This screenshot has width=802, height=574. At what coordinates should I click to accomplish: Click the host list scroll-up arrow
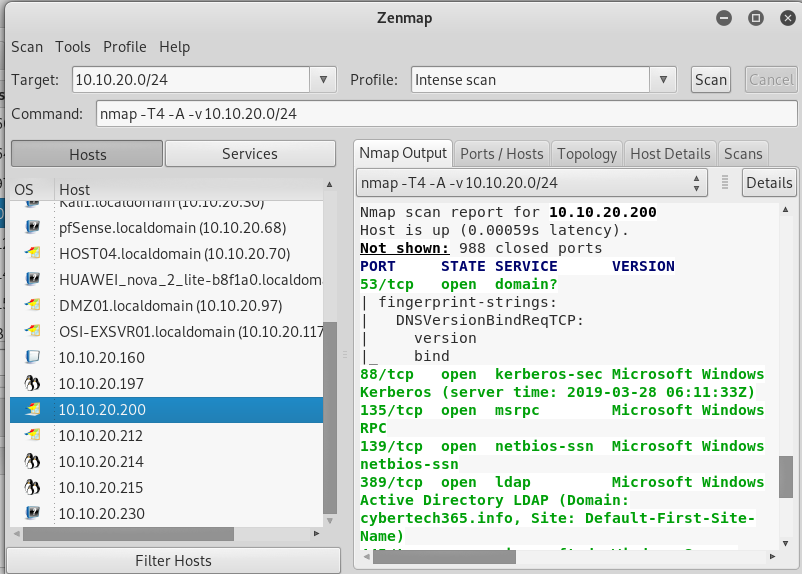pos(330,184)
